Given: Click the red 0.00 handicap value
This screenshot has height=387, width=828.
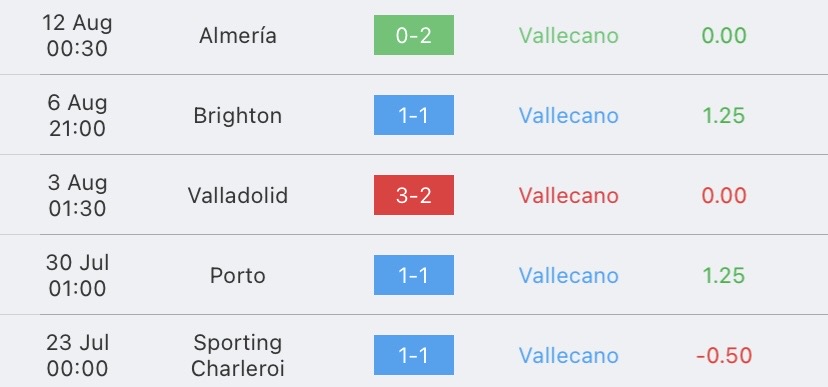Looking at the screenshot, I should [x=724, y=195].
